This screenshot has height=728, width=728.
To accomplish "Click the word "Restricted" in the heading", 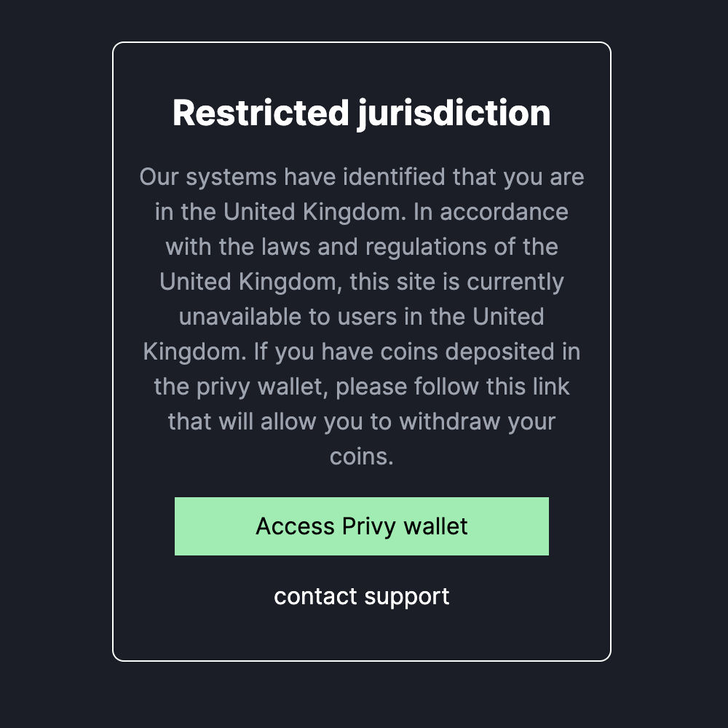I will tap(261, 113).
